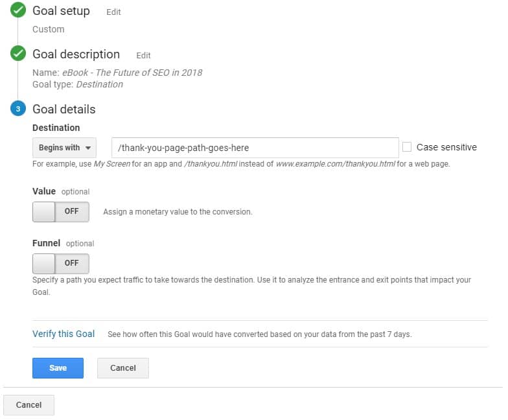Viewport: 508px width, 420px height.
Task: Turn on the Funnel toggle
Action: pos(61,263)
